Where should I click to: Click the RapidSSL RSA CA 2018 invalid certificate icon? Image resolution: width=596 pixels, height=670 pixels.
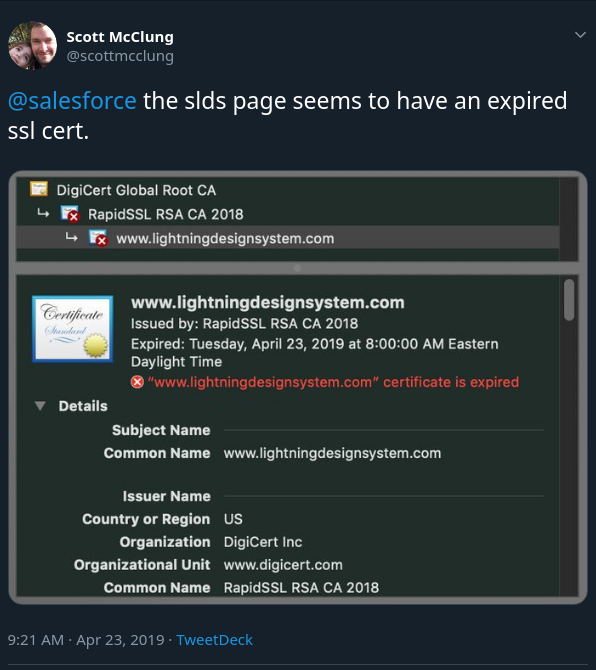click(70, 214)
